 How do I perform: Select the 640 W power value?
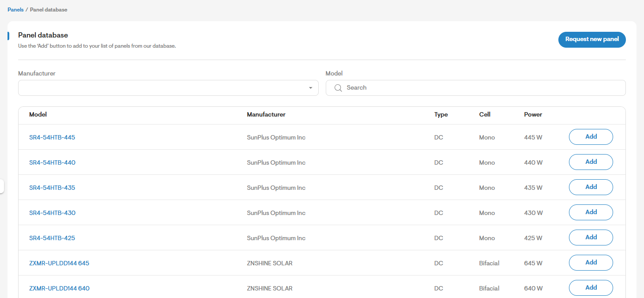click(533, 288)
